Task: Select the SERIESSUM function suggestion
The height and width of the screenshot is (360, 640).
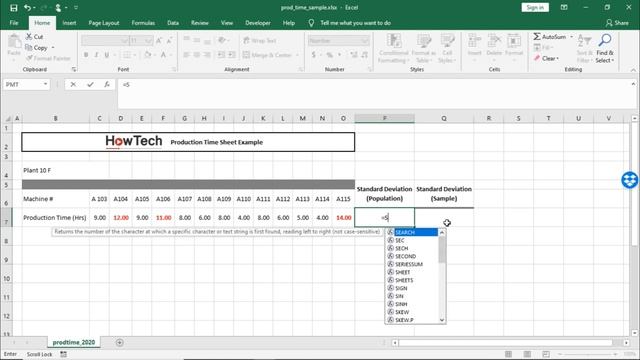Action: (x=412, y=264)
